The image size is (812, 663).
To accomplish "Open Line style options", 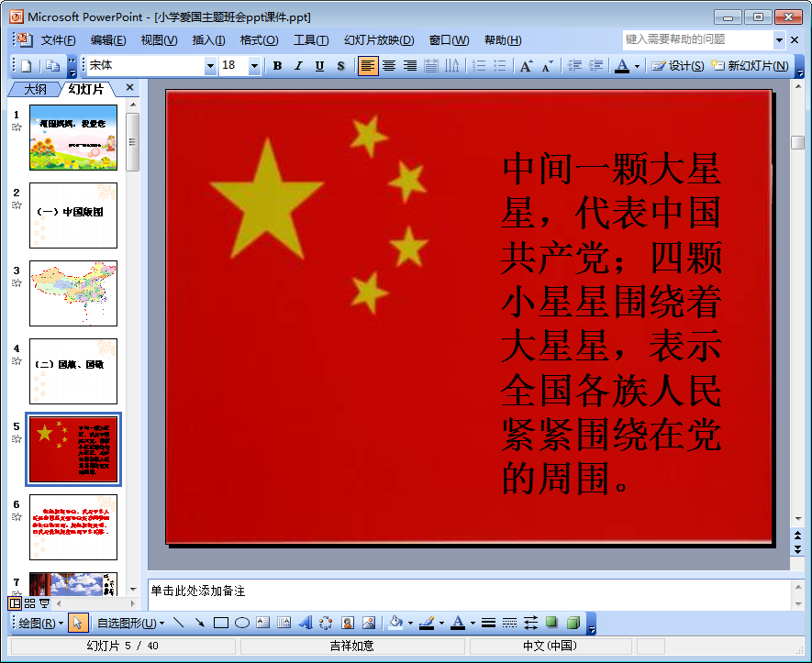I will point(488,623).
